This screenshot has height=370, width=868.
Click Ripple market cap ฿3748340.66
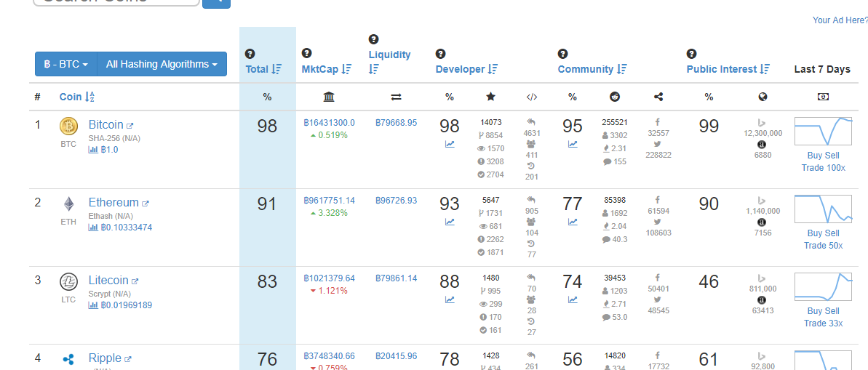tap(330, 355)
